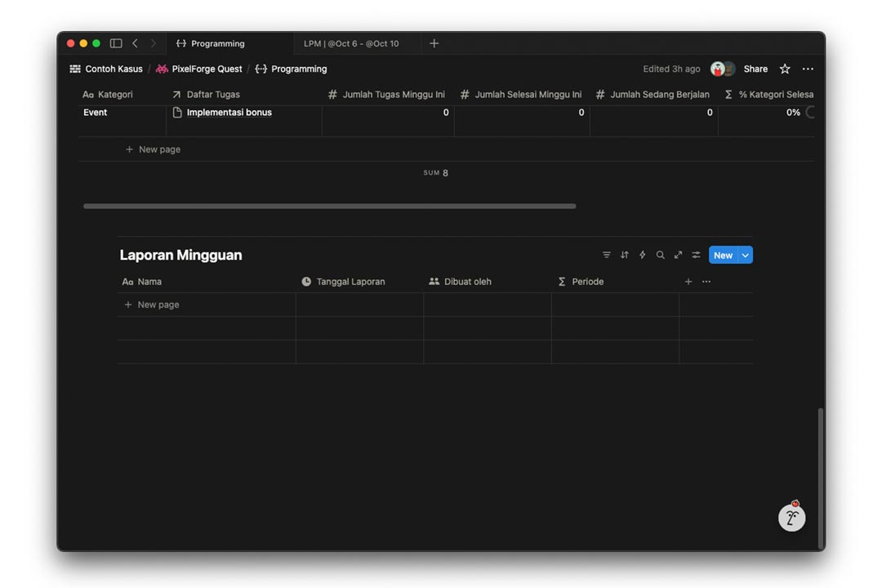Toggle the sidebar panel icon

pos(116,43)
